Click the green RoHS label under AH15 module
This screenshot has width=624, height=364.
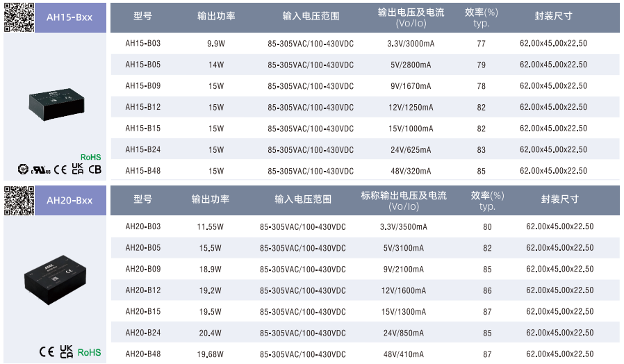point(91,157)
